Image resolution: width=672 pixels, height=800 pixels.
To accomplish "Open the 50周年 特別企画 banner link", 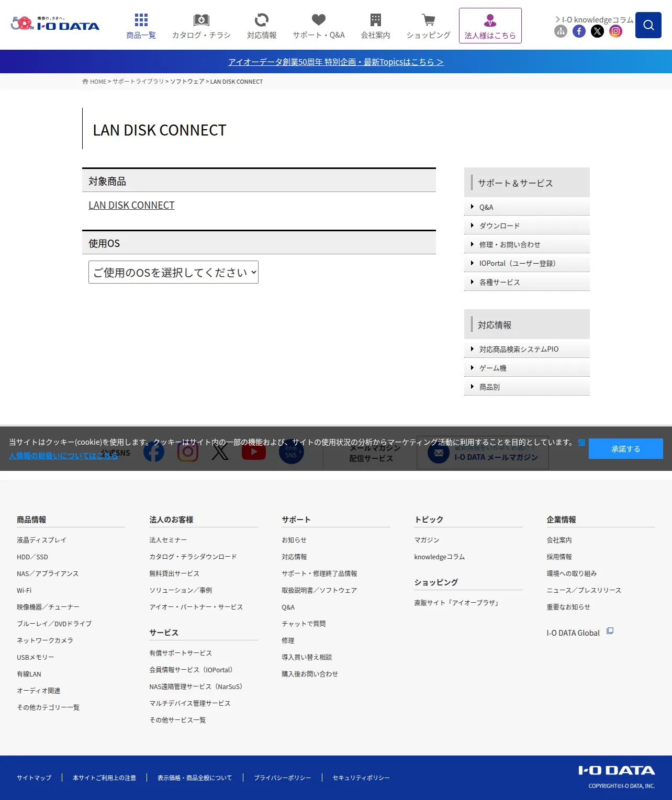I will tap(336, 62).
